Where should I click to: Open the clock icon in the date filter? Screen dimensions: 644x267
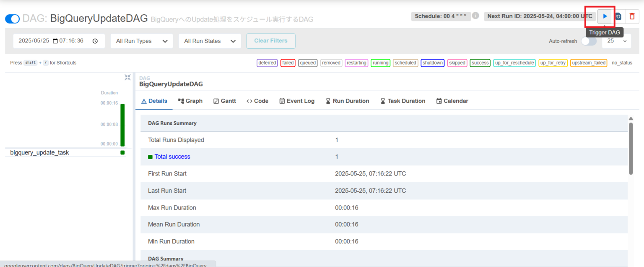pyautogui.click(x=96, y=41)
